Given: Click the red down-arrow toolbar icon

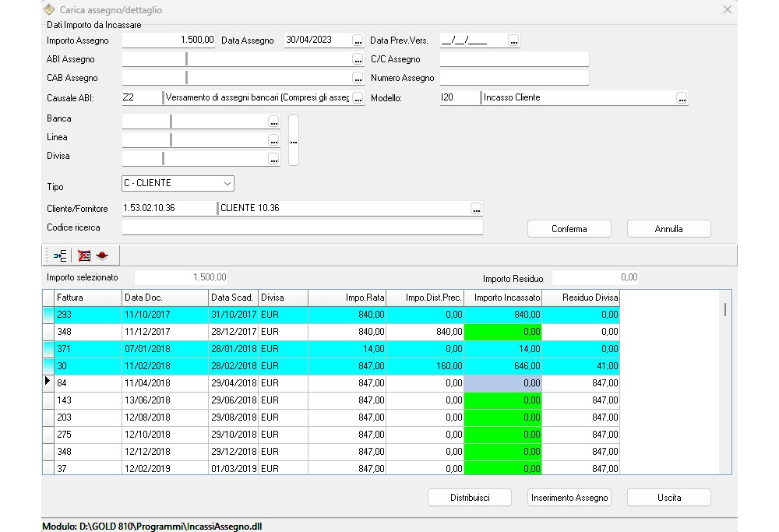Looking at the screenshot, I should [101, 255].
